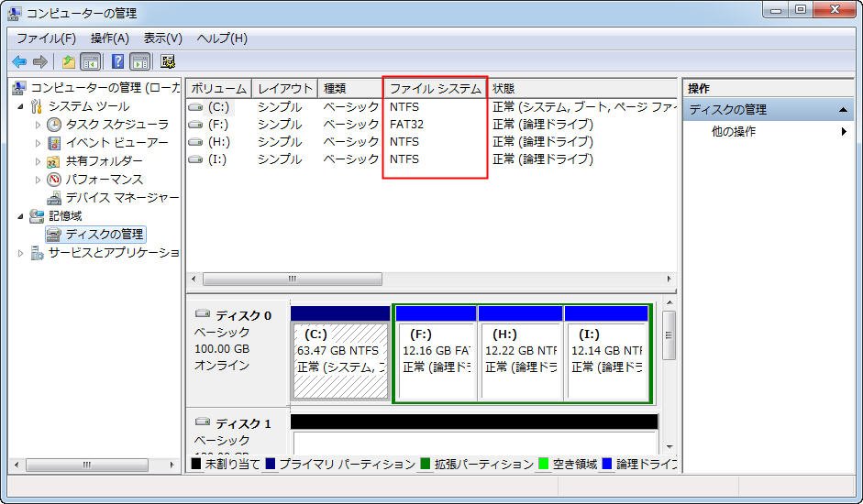Click the volume list scroll right arrow
The width and height of the screenshot is (863, 504).
(x=669, y=279)
